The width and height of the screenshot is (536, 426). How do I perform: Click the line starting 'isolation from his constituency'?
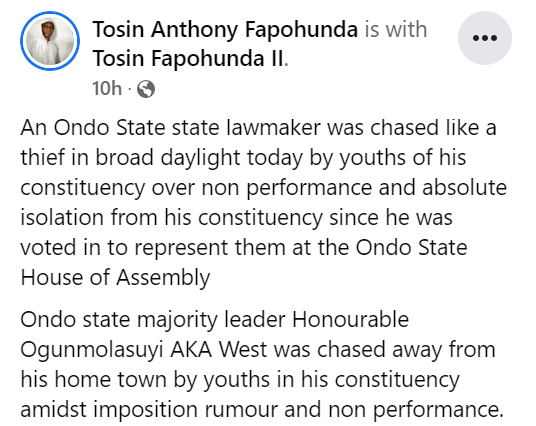(x=237, y=218)
